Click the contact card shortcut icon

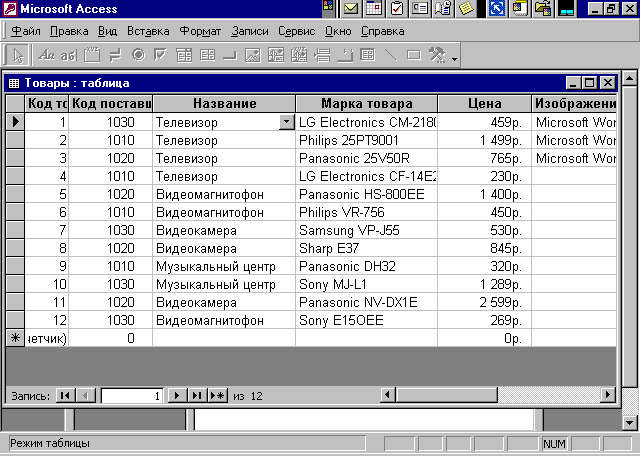click(420, 9)
